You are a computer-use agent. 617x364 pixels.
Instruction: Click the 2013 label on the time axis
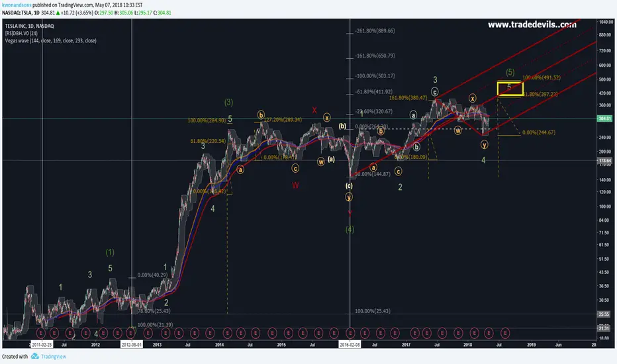[x=157, y=345]
